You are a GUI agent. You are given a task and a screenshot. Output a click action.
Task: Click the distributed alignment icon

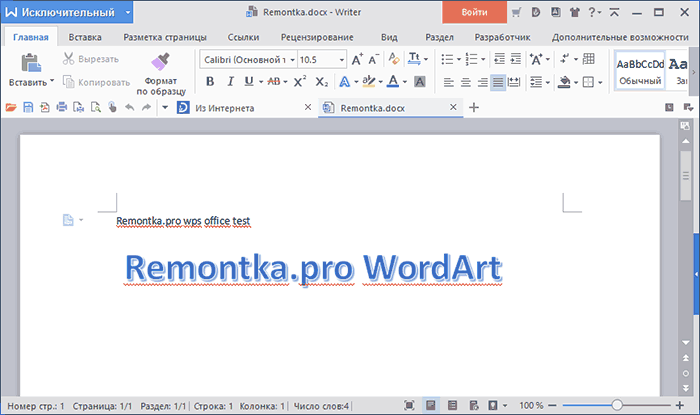point(514,82)
